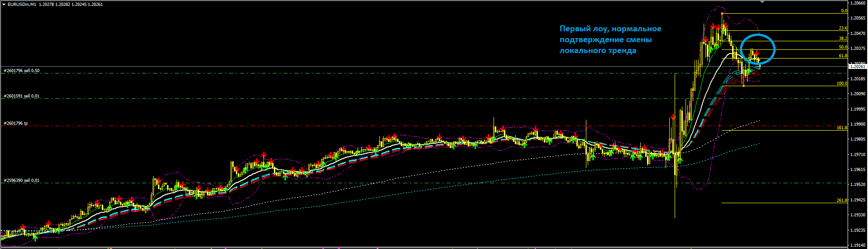The image size is (868, 249).
Task: Click the Fibonacci 61.8 level label
Action: pos(843,56)
